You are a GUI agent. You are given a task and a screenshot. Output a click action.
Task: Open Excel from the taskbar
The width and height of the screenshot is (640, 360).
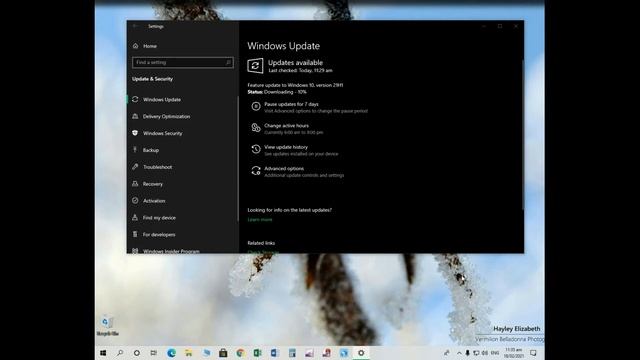point(258,353)
